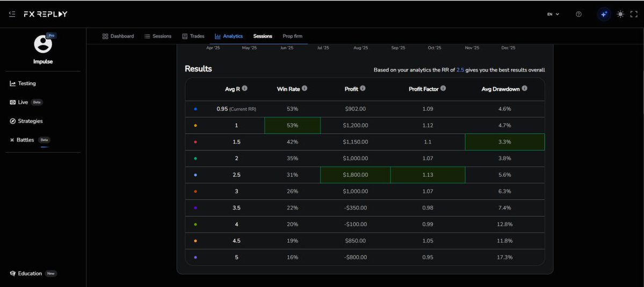Click the light blue dot for 2.5 row
The height and width of the screenshot is (287, 644).
pyautogui.click(x=196, y=175)
